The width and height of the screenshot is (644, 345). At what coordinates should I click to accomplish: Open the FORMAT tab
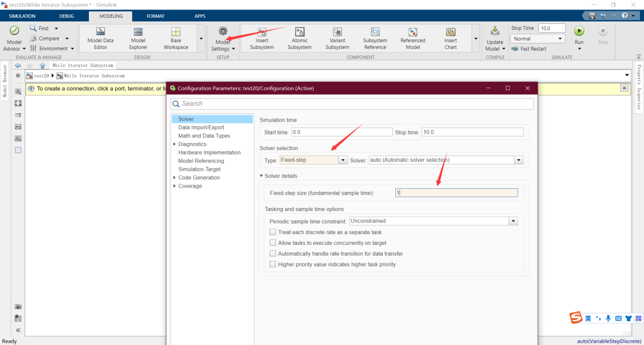click(x=155, y=16)
